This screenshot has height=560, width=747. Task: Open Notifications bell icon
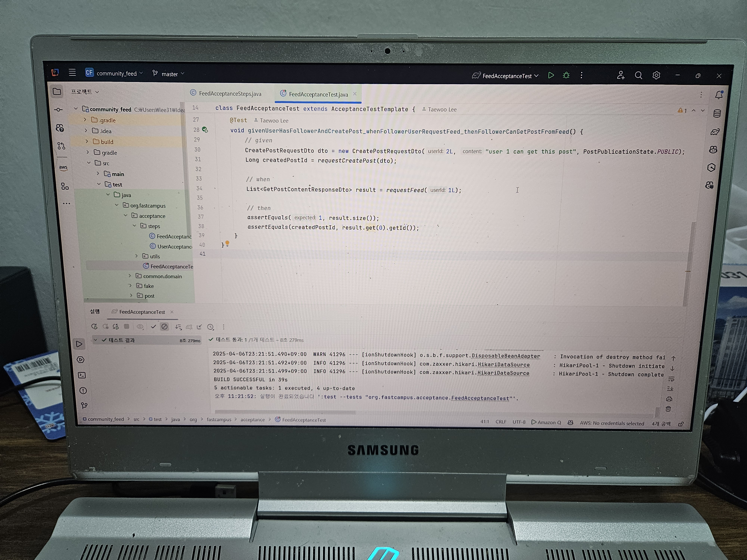tap(719, 95)
